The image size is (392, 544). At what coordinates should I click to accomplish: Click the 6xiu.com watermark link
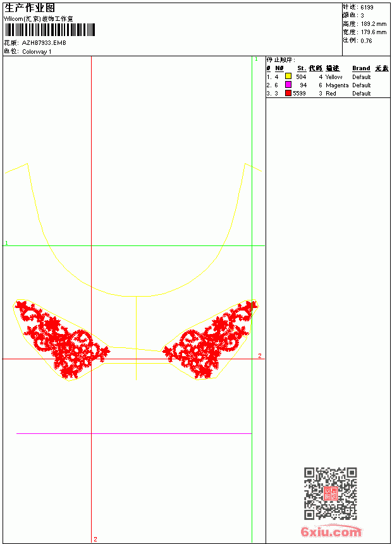tap(331, 531)
